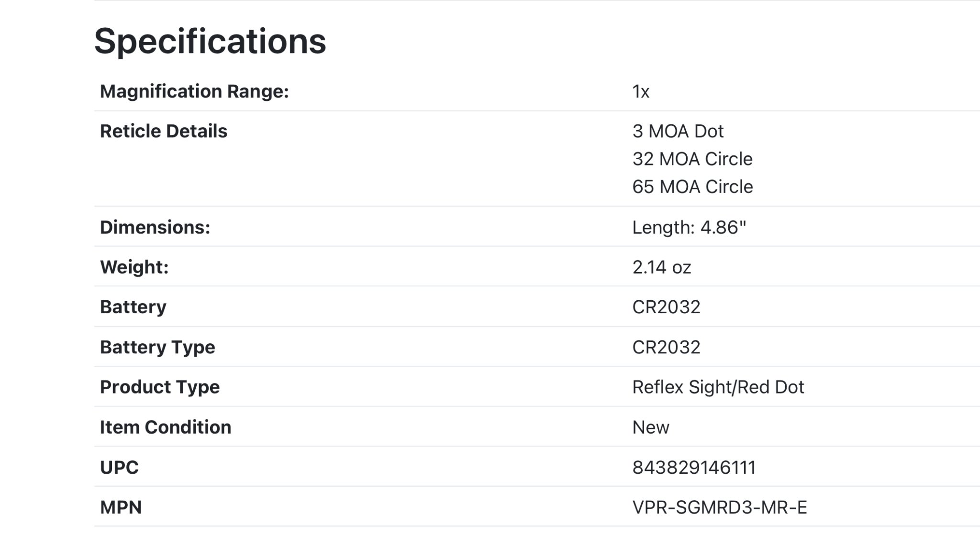Click the Length 4.86" value
The image size is (980, 558).
[x=689, y=227]
